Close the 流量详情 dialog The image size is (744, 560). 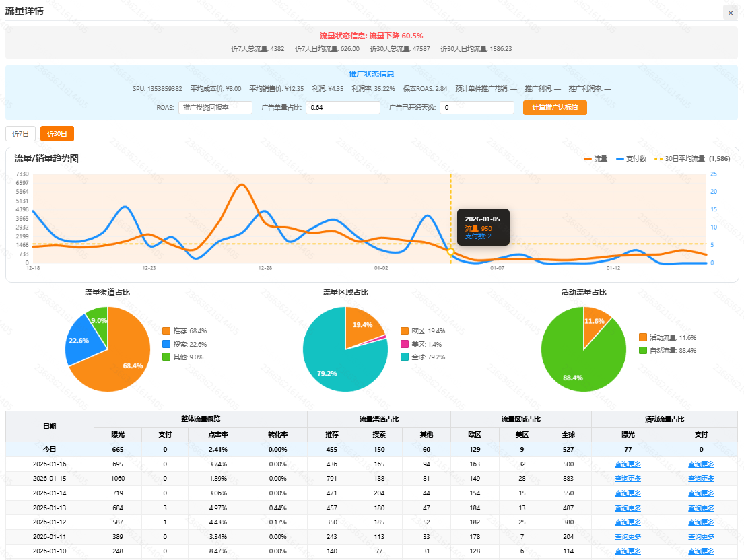click(730, 13)
